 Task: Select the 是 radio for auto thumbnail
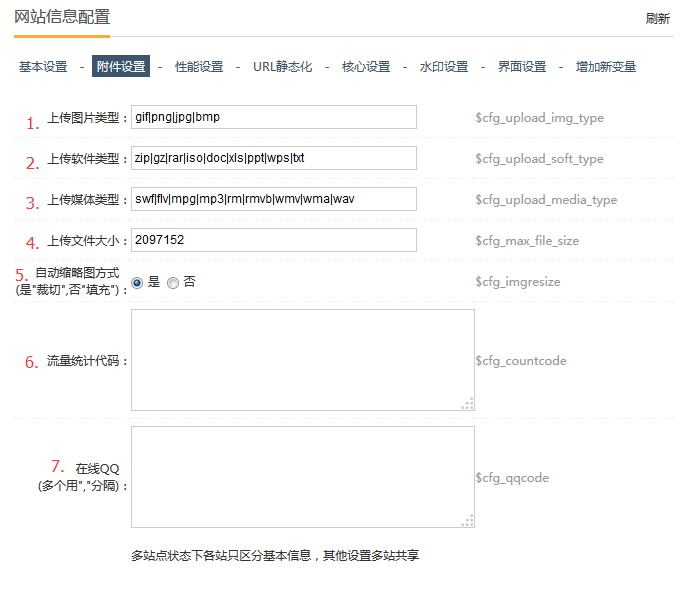[x=137, y=283]
